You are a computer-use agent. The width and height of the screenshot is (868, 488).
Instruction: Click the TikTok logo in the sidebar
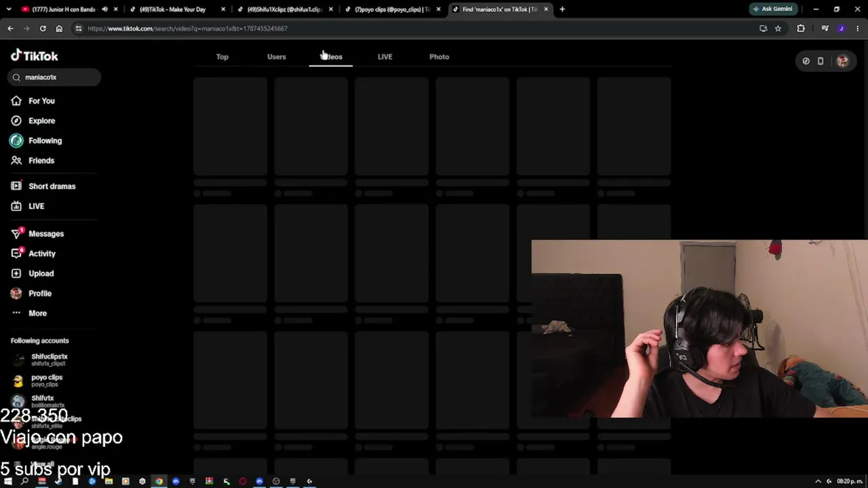[35, 56]
